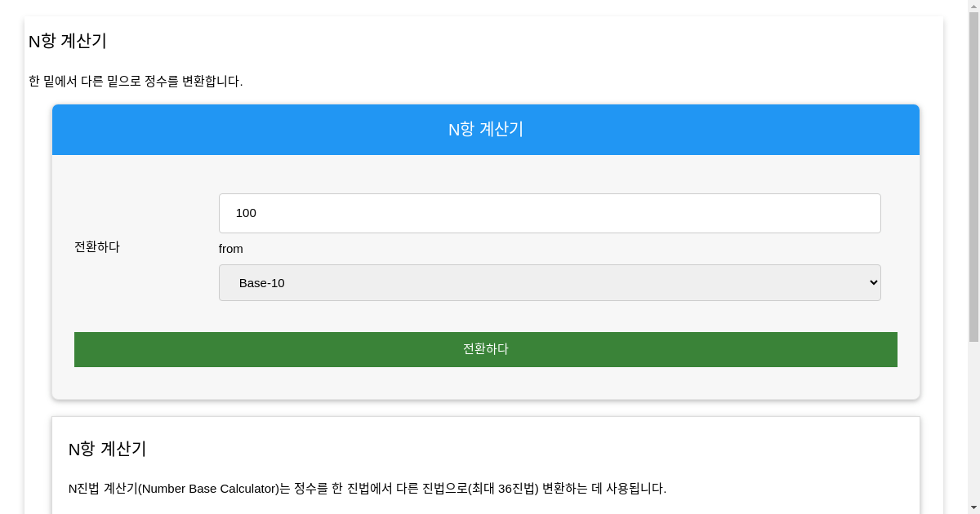
Task: Click the 전환하다 label on the left side
Action: point(96,246)
